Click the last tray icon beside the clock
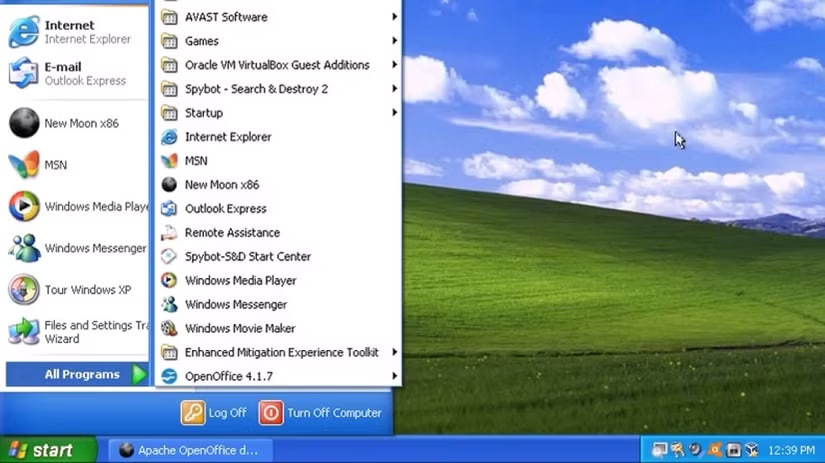The width and height of the screenshot is (825, 463). [x=752, y=450]
